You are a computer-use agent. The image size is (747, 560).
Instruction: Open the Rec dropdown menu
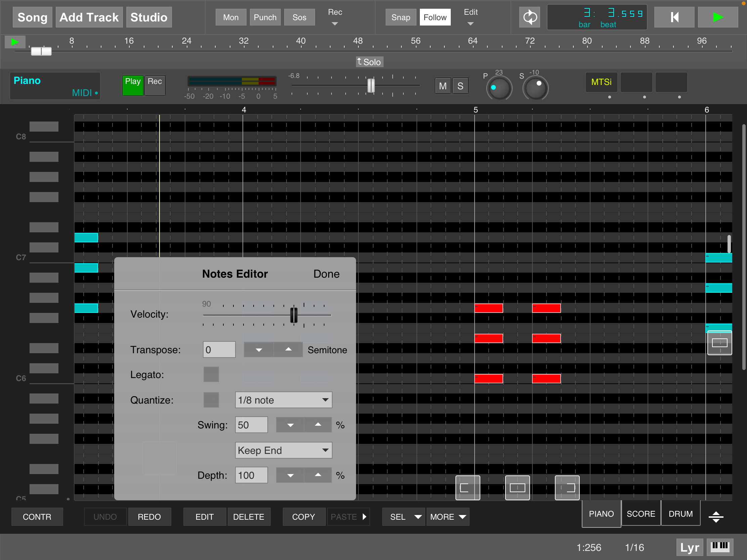point(335,17)
